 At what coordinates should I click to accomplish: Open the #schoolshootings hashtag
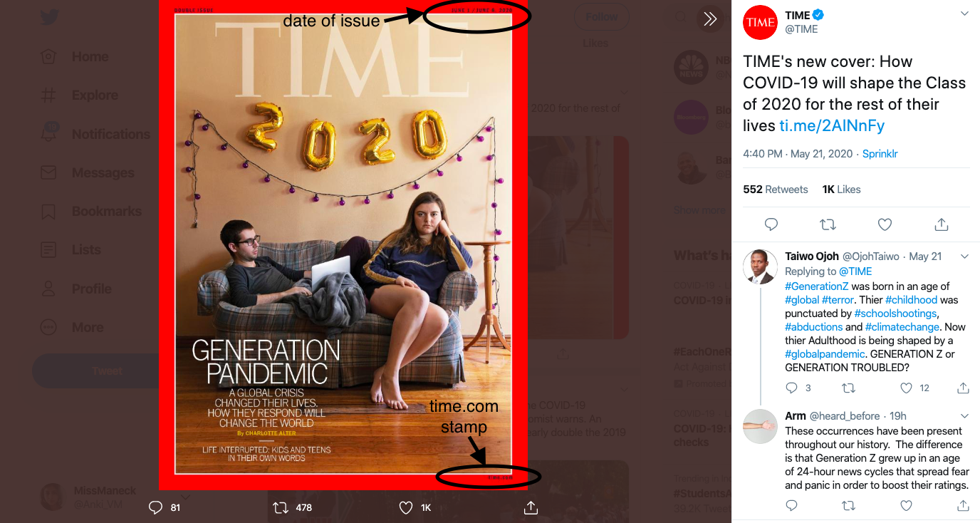tap(897, 314)
